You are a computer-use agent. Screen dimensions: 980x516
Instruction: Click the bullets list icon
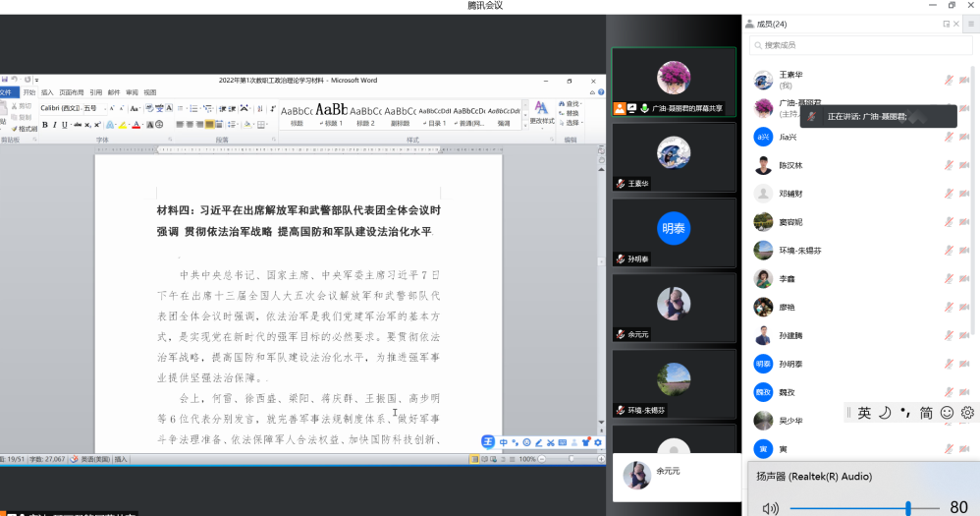(x=180, y=109)
